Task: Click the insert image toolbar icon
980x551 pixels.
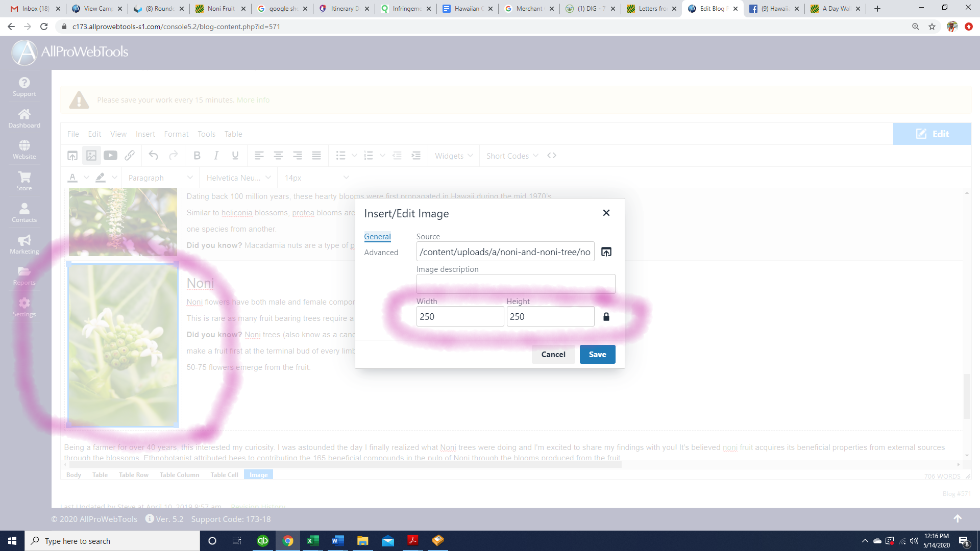Action: coord(91,156)
